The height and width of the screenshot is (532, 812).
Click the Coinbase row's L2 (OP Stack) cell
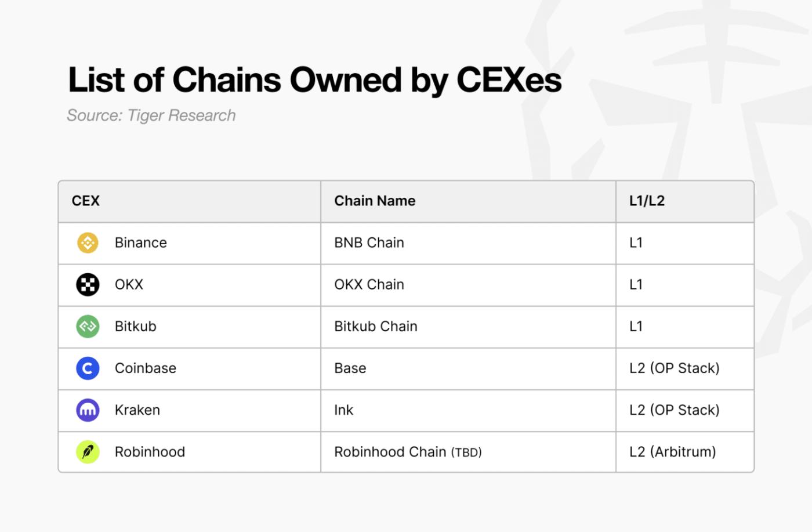[x=685, y=368]
